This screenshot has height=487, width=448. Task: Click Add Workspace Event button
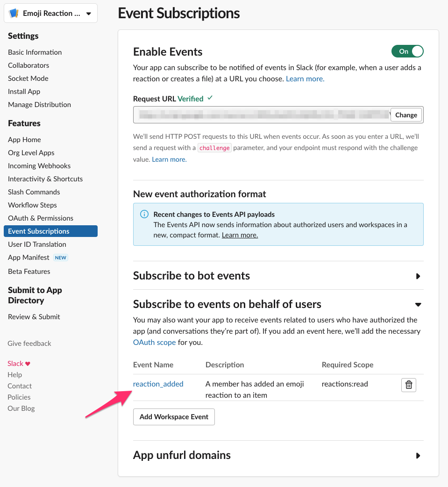[x=174, y=416]
